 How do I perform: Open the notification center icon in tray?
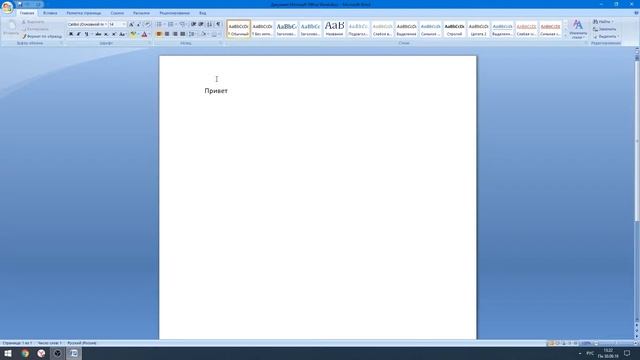click(627, 353)
